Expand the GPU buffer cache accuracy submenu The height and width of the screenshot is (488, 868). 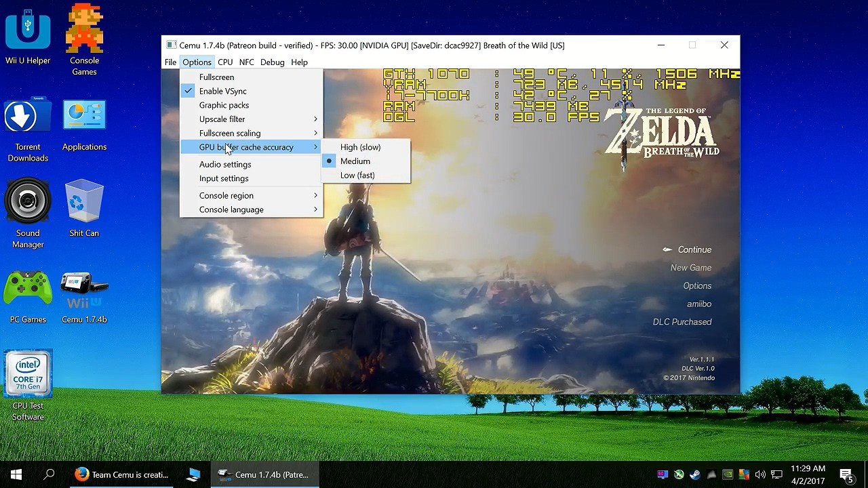coord(251,147)
